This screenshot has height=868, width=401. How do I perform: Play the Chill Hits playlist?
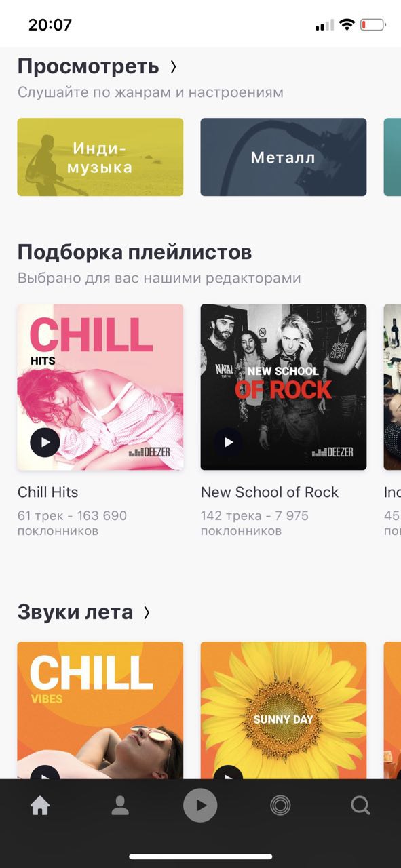tap(45, 442)
